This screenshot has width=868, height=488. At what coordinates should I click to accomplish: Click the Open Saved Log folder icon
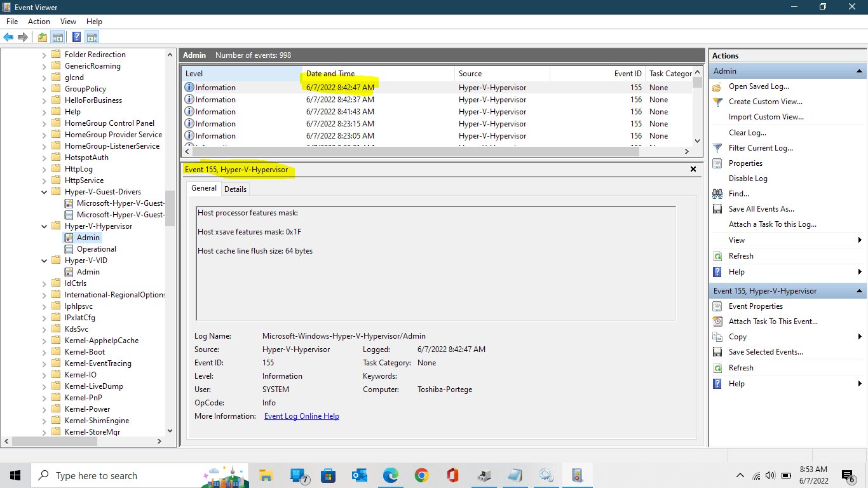click(x=717, y=86)
